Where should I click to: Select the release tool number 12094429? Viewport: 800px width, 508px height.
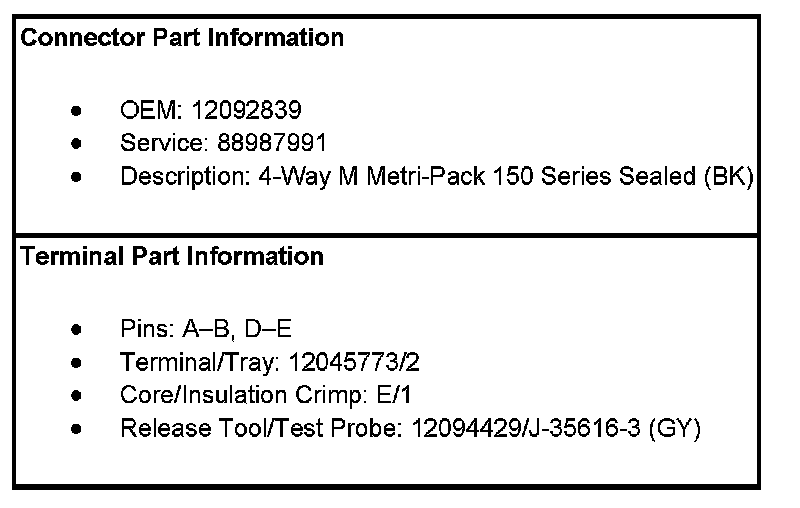tap(464, 429)
